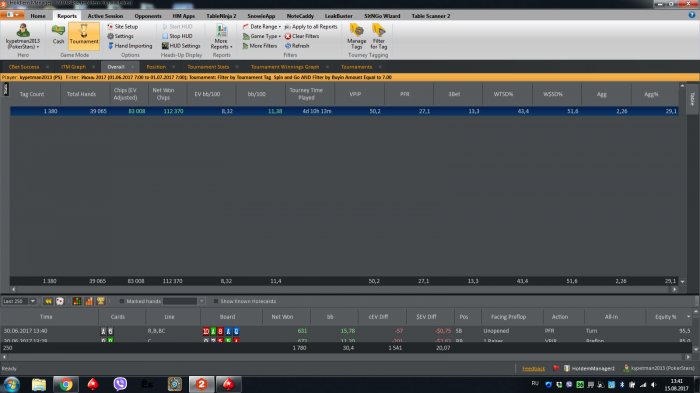Click Clear Filters red icon
700x393 pixels.
pyautogui.click(x=288, y=36)
